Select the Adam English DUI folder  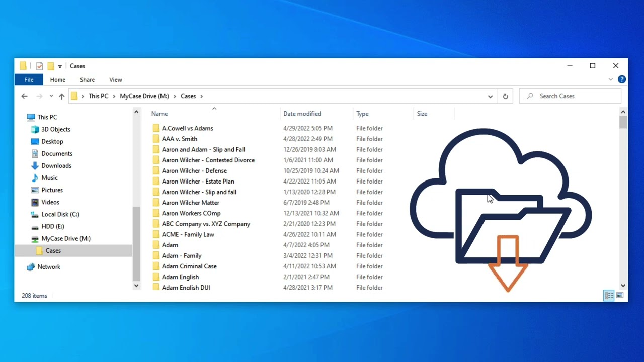pos(186,287)
